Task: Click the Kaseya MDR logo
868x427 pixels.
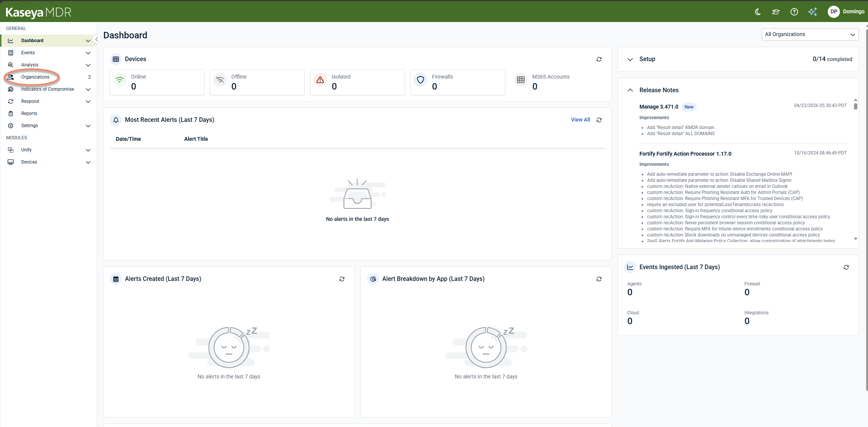Action: (x=38, y=13)
